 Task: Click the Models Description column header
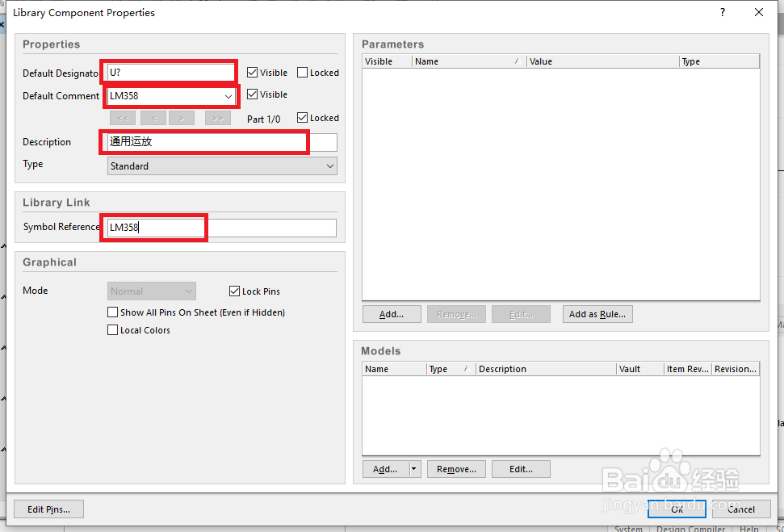546,369
